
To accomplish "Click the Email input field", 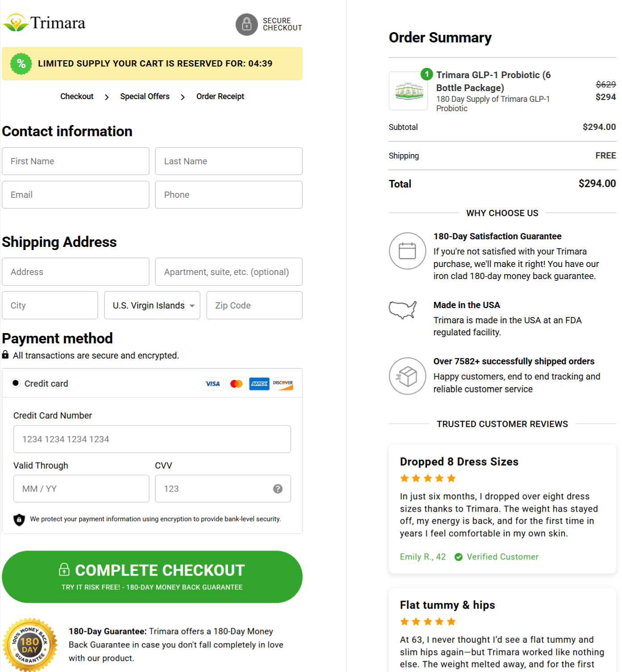I will 76,195.
